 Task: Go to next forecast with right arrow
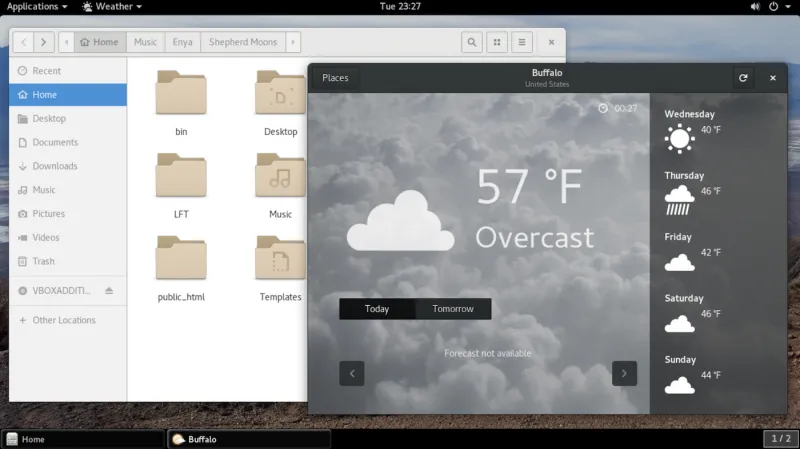624,374
